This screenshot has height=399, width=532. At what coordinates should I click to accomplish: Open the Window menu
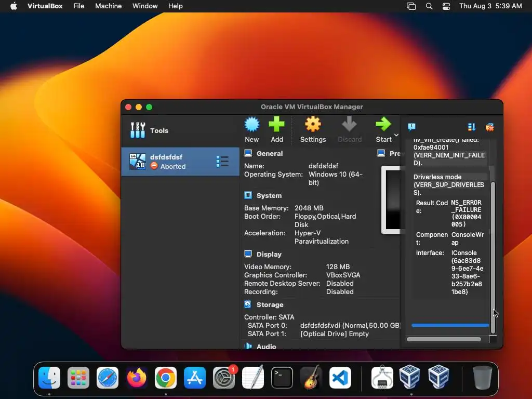coord(145,6)
